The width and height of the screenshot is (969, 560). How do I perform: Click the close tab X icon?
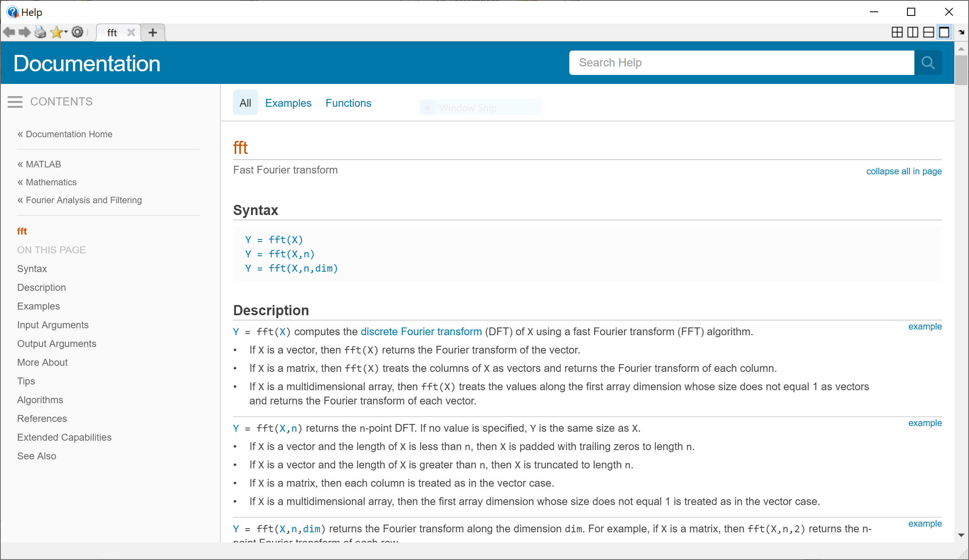(x=131, y=33)
